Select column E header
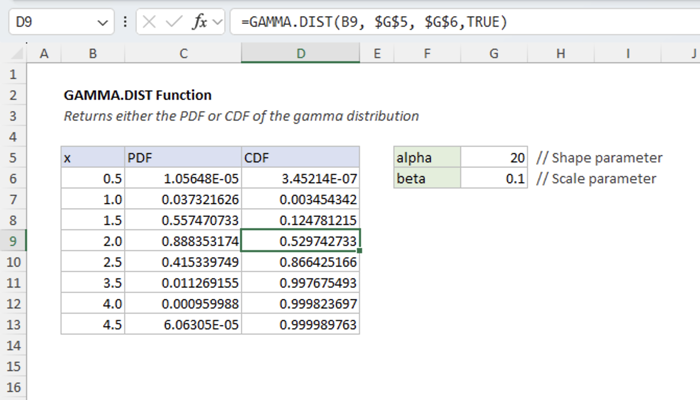Image resolution: width=700 pixels, height=400 pixels. click(377, 54)
